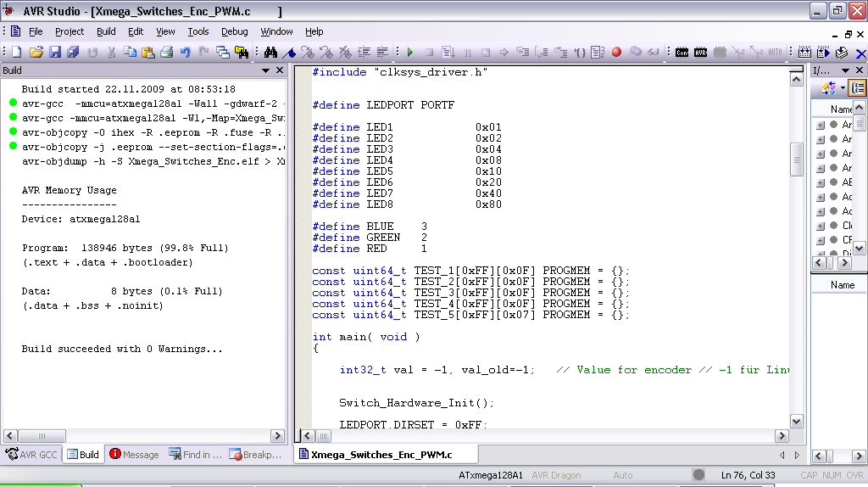Open the File menu

coord(36,31)
